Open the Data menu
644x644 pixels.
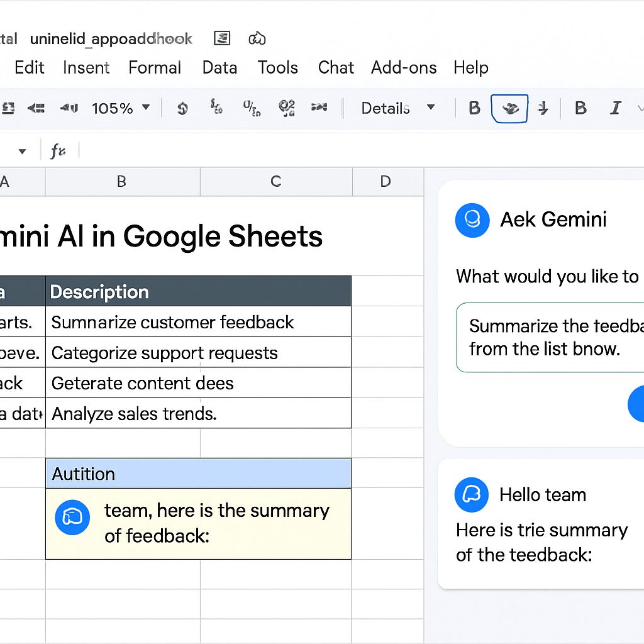tap(219, 67)
